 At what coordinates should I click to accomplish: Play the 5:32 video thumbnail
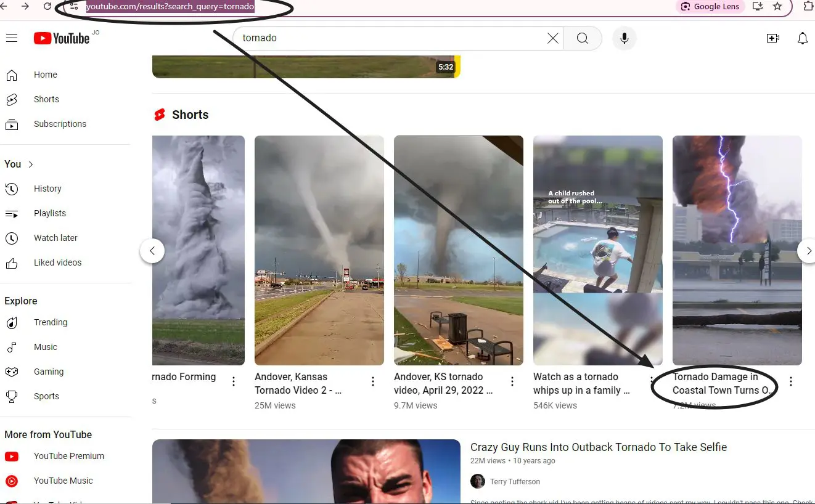[306, 67]
